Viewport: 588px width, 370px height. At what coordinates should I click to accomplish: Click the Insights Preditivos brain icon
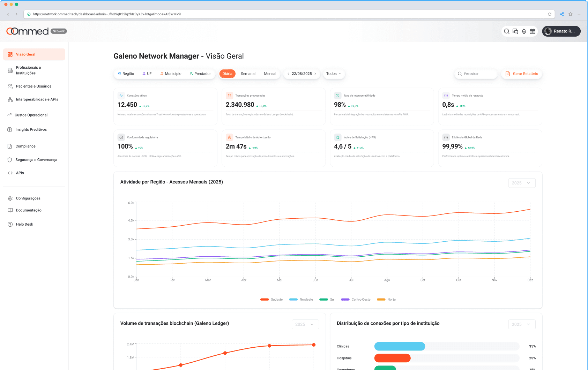[x=10, y=129]
